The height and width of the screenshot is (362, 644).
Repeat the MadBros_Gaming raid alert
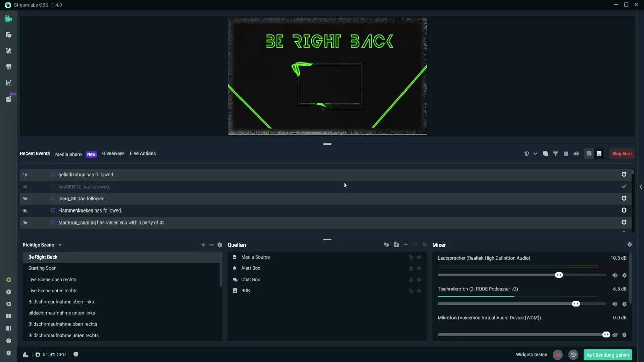point(624,222)
